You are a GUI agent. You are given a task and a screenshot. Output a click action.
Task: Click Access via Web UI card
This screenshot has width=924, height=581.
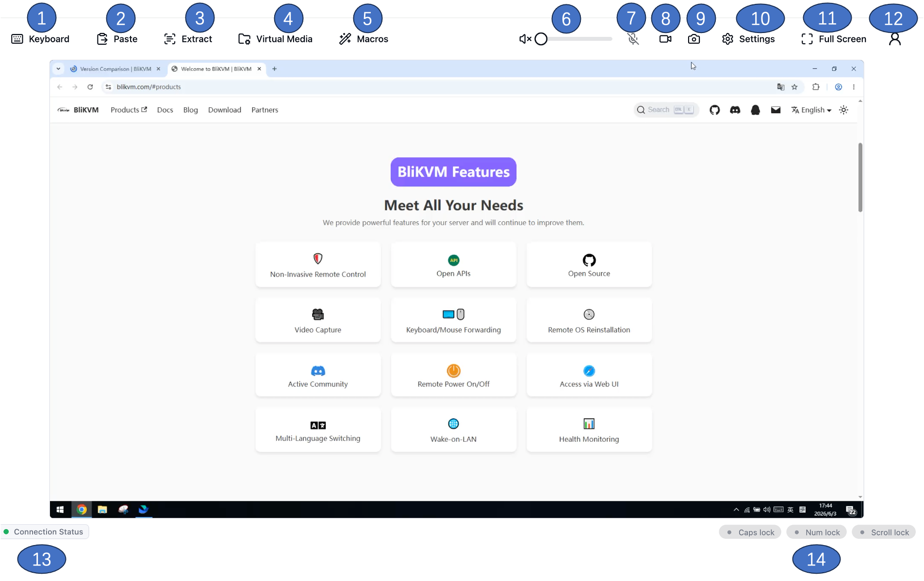pos(589,375)
